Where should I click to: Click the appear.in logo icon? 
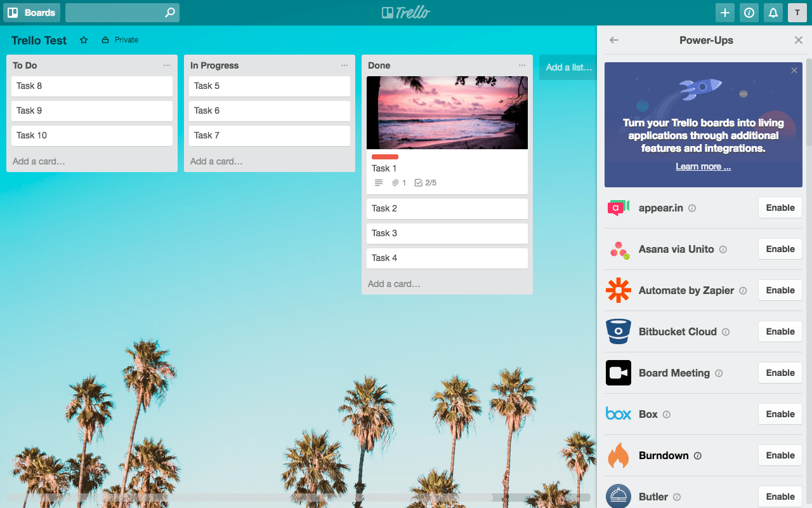619,208
